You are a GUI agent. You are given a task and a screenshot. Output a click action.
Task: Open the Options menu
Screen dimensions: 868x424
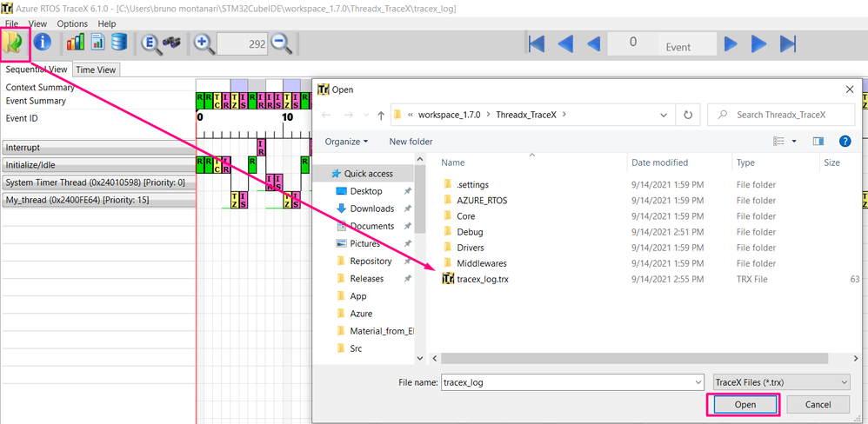72,23
